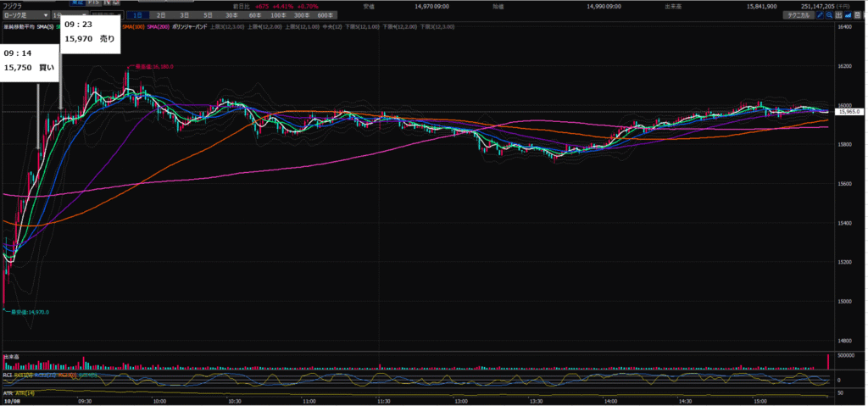Screen dimensions: 868x406
Task: Click the RCI indicator panel label
Action: pyautogui.click(x=7, y=373)
